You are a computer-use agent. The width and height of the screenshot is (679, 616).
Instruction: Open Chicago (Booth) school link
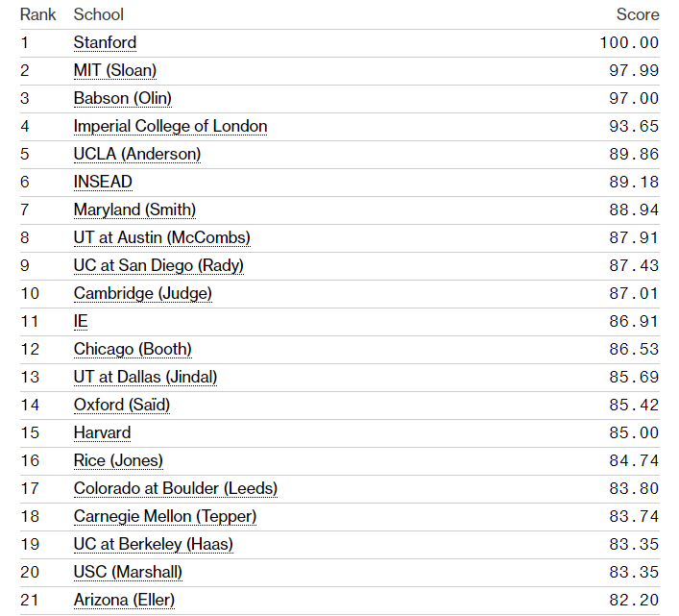tap(133, 349)
